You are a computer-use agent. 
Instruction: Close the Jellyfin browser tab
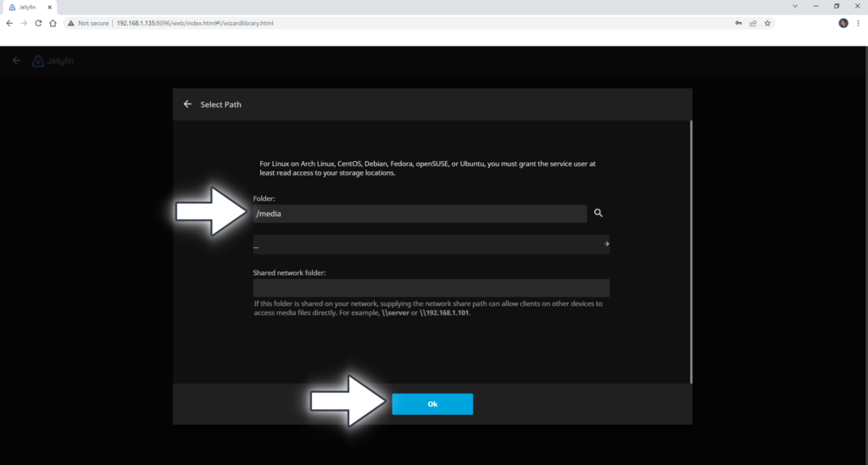click(49, 7)
